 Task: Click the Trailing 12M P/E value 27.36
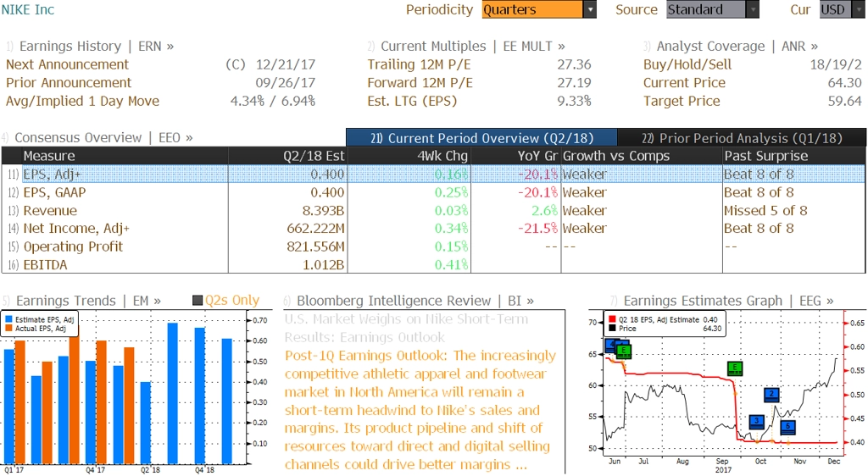point(574,64)
